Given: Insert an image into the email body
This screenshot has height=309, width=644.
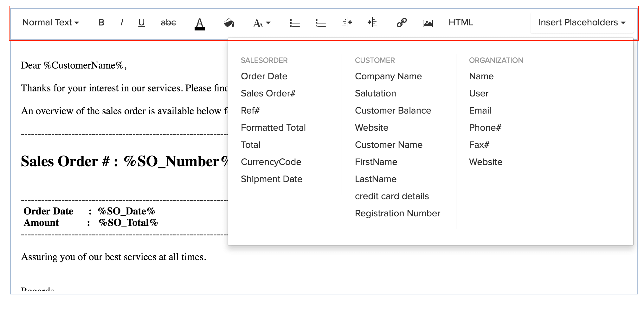Looking at the screenshot, I should click(428, 22).
